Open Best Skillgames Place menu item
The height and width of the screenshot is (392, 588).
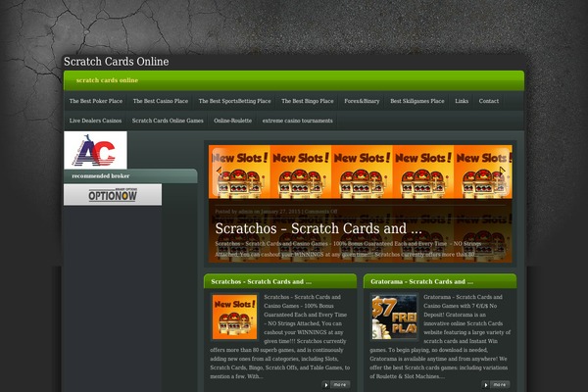click(417, 101)
